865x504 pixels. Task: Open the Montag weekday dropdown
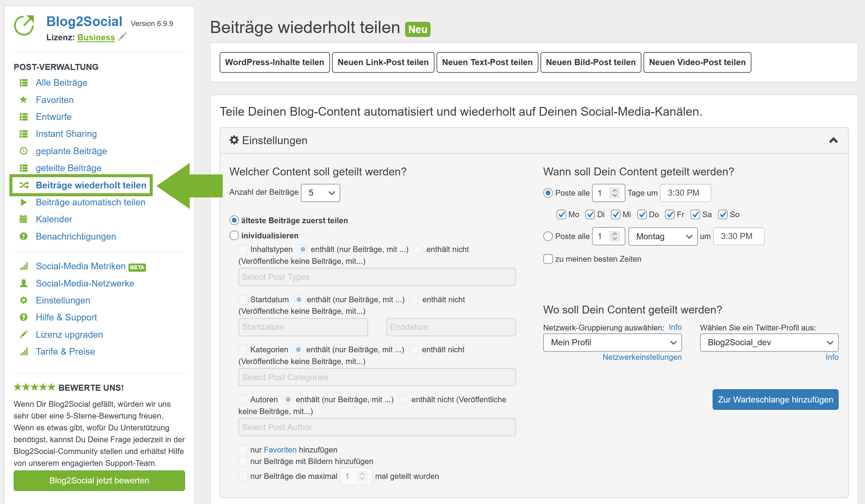point(663,236)
